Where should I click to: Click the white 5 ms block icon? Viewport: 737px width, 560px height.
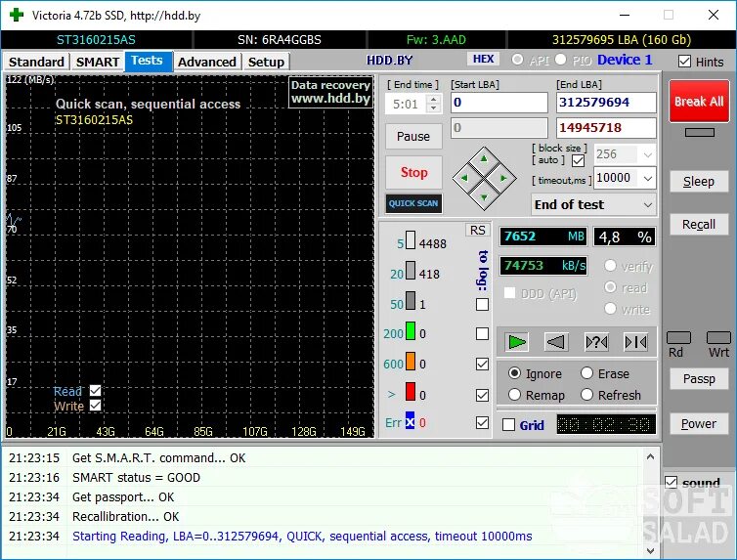coord(411,240)
